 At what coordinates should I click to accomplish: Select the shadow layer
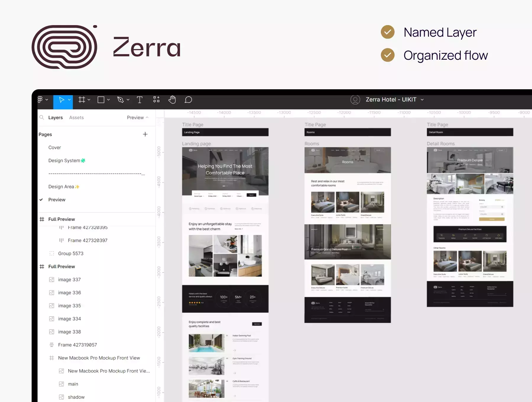click(x=76, y=397)
